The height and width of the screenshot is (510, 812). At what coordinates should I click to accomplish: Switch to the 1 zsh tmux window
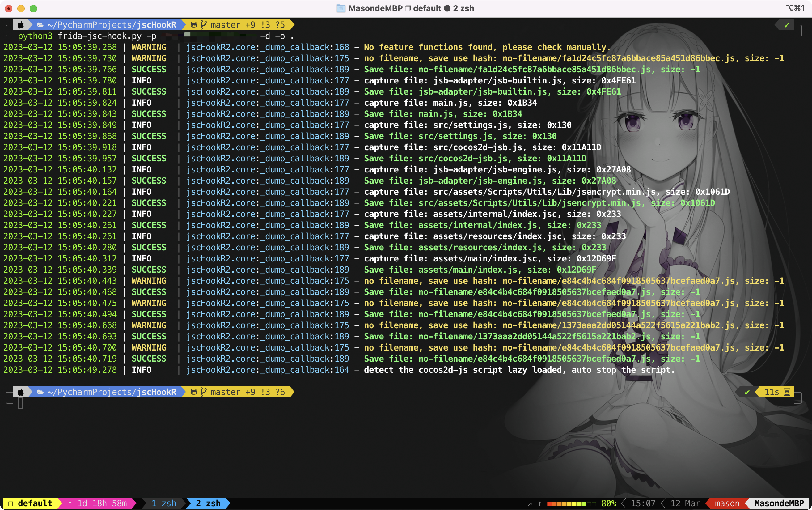pyautogui.click(x=163, y=503)
